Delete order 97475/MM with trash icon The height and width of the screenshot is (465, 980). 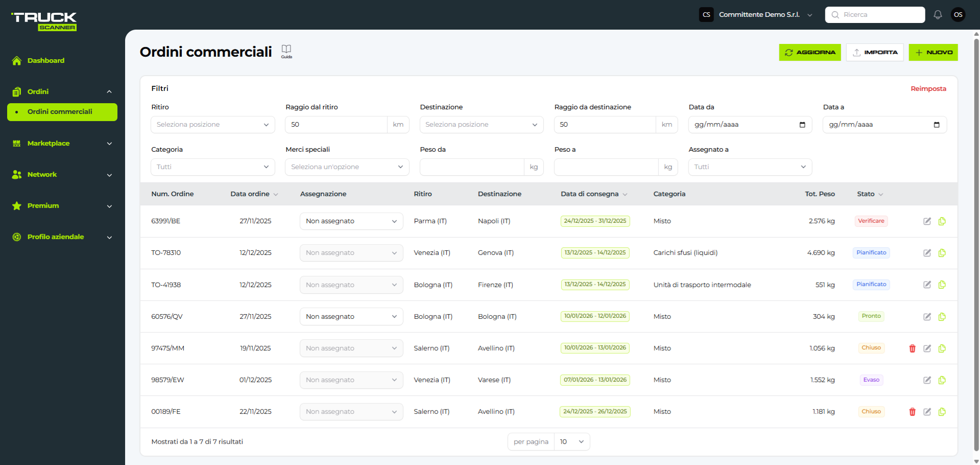pos(912,348)
